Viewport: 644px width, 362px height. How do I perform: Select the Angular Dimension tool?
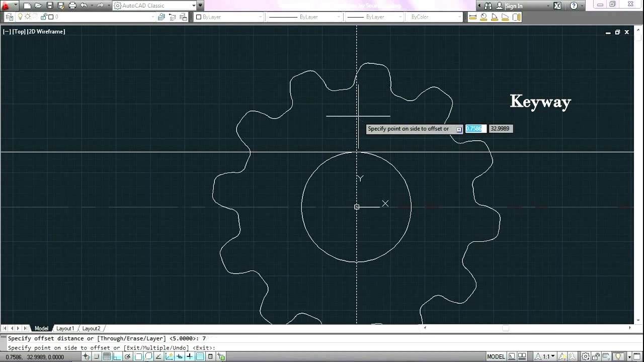pos(495,17)
